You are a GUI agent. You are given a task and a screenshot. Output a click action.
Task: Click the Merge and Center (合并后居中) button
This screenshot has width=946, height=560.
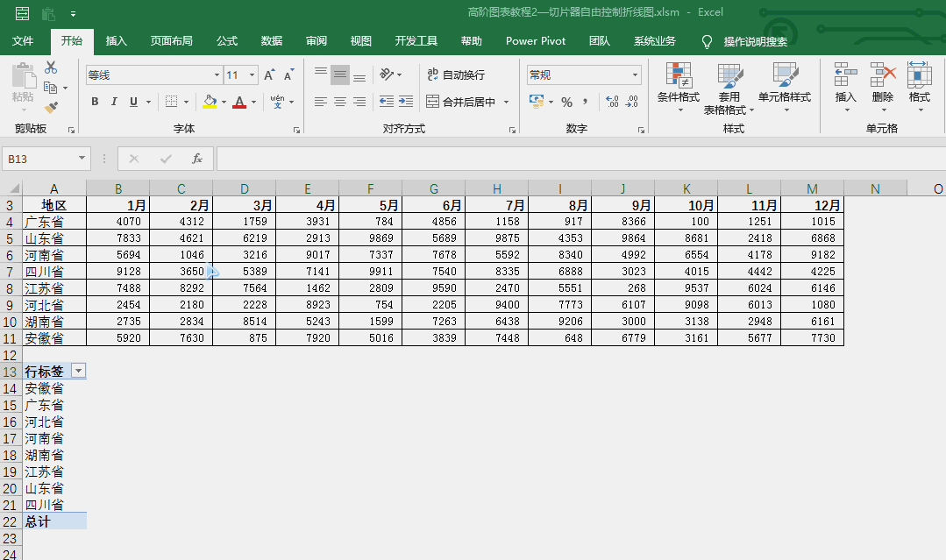click(x=461, y=102)
